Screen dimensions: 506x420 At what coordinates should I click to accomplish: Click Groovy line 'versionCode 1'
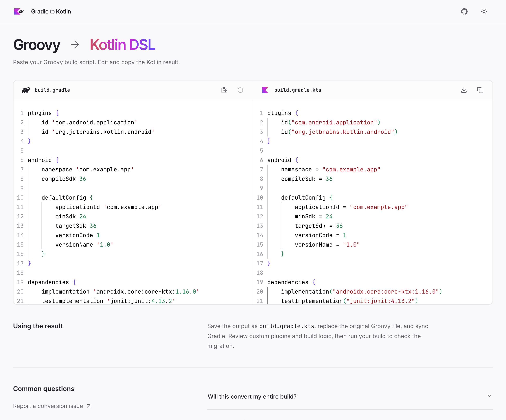point(77,235)
